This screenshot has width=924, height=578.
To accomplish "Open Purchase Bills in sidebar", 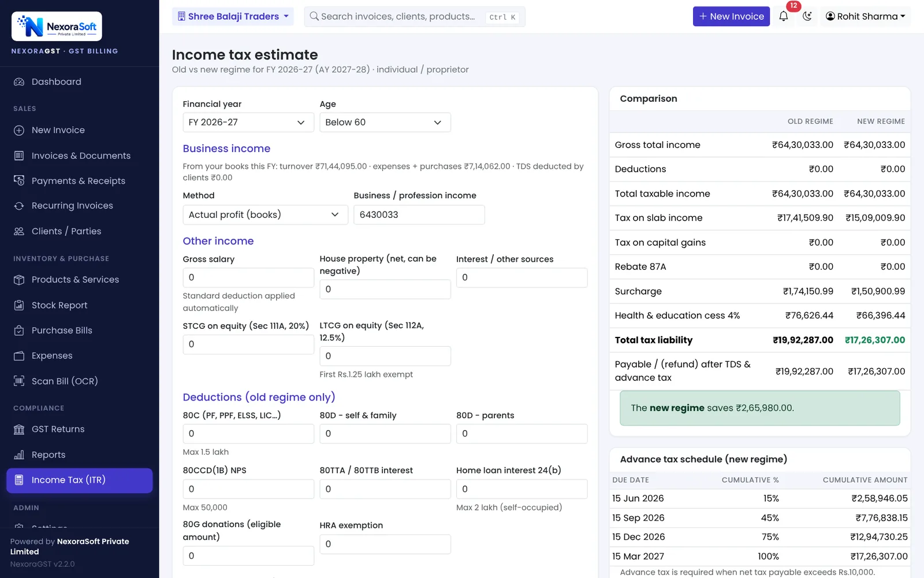I will (x=80, y=331).
